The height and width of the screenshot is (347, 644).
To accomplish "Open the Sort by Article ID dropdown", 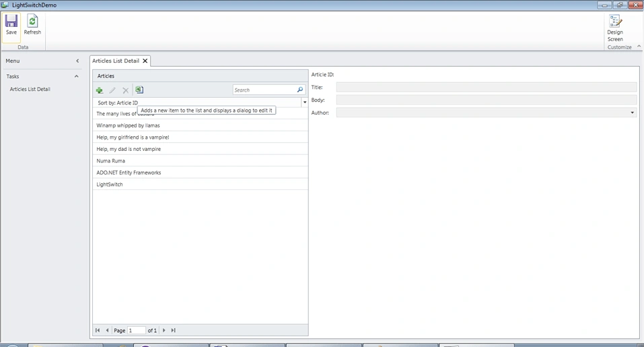I will click(305, 102).
